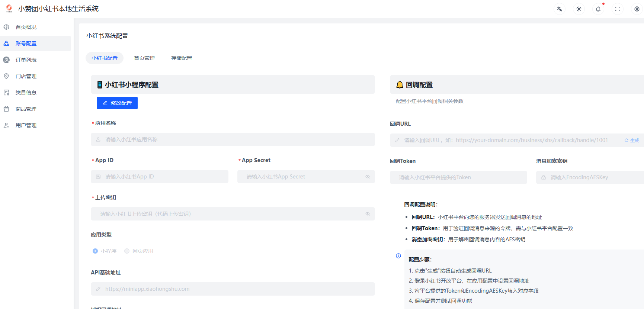
Task: Switch to the 首页管理 tab
Action: pyautogui.click(x=144, y=58)
